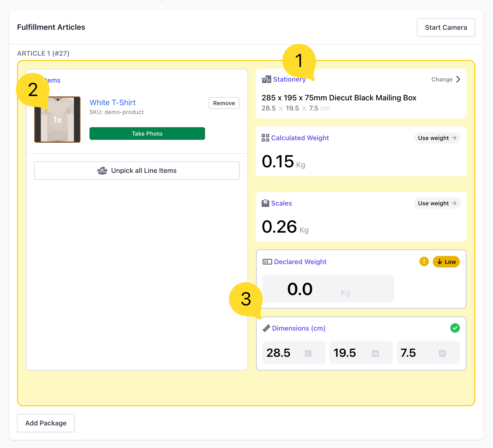This screenshot has height=448, width=493.
Task: Click the Low weight badge
Action: [446, 262]
